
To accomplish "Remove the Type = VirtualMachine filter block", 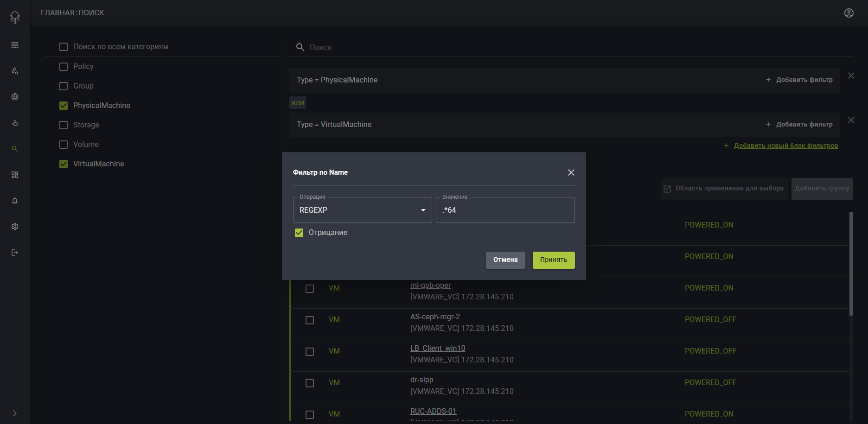I will 851,120.
